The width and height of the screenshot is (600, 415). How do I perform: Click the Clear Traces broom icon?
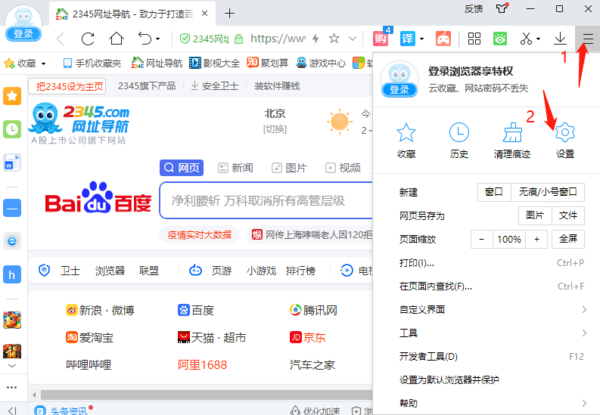(511, 137)
